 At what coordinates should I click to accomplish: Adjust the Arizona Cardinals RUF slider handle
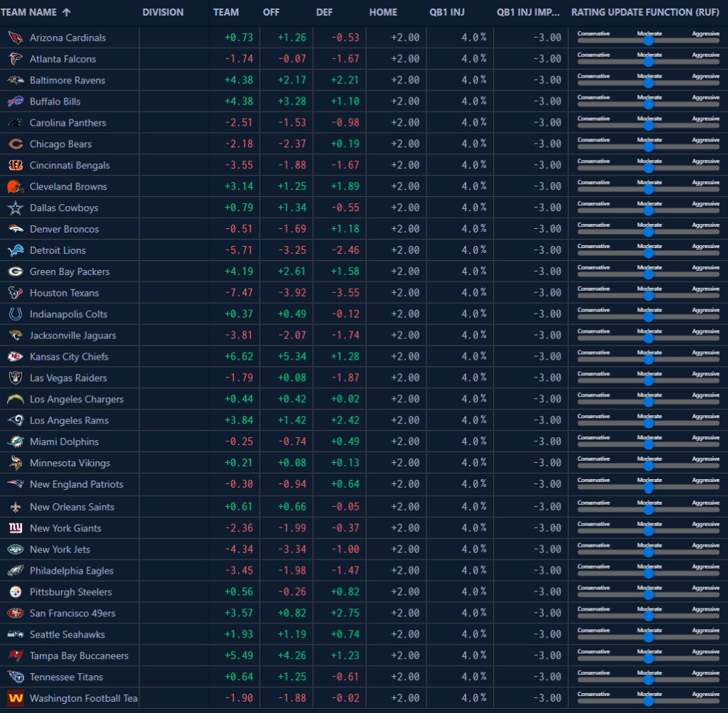648,41
